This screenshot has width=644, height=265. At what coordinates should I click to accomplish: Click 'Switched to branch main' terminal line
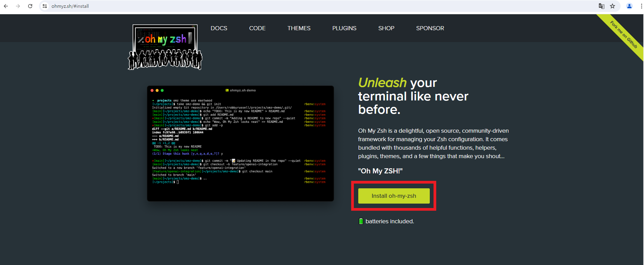(174, 175)
